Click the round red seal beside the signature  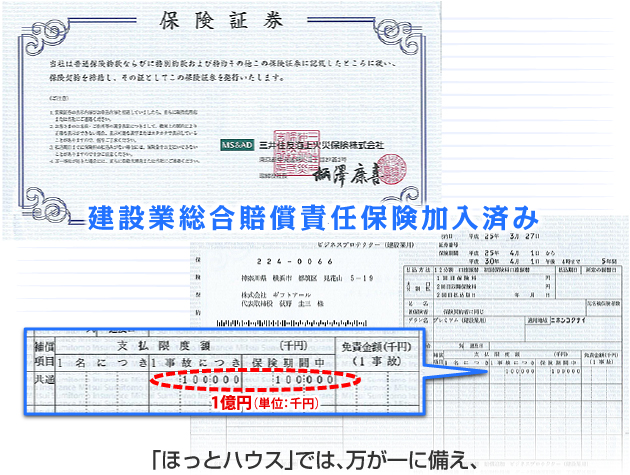pos(391,169)
